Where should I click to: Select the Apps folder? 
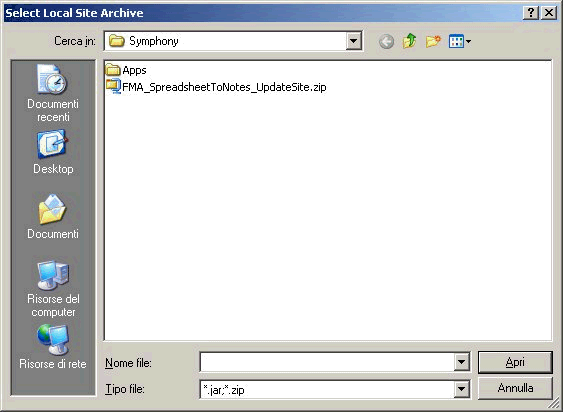pos(126,70)
